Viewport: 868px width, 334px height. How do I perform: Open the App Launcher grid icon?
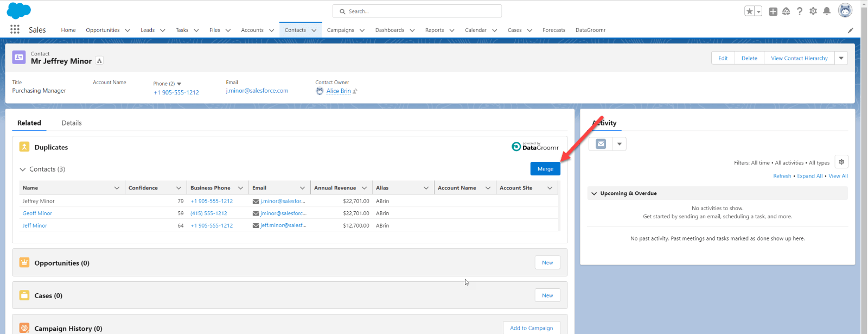tap(15, 29)
